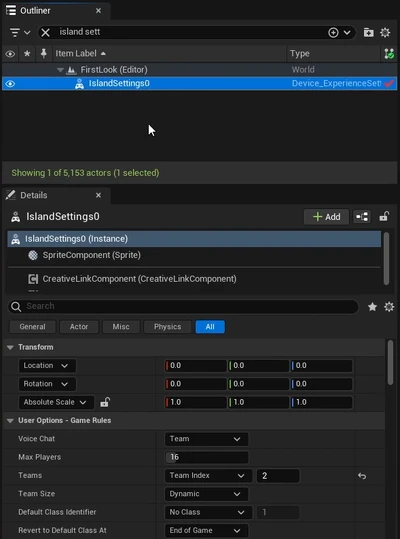This screenshot has height=539, width=400.
Task: Click the red checkmark on IslandSettings0 row
Action: pyautogui.click(x=389, y=84)
